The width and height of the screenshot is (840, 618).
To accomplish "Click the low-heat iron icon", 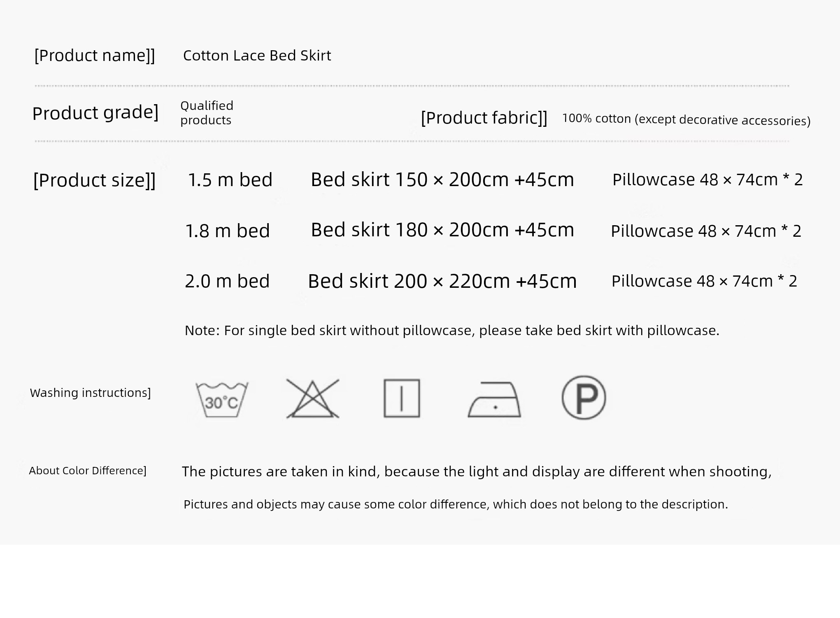I will (x=494, y=399).
